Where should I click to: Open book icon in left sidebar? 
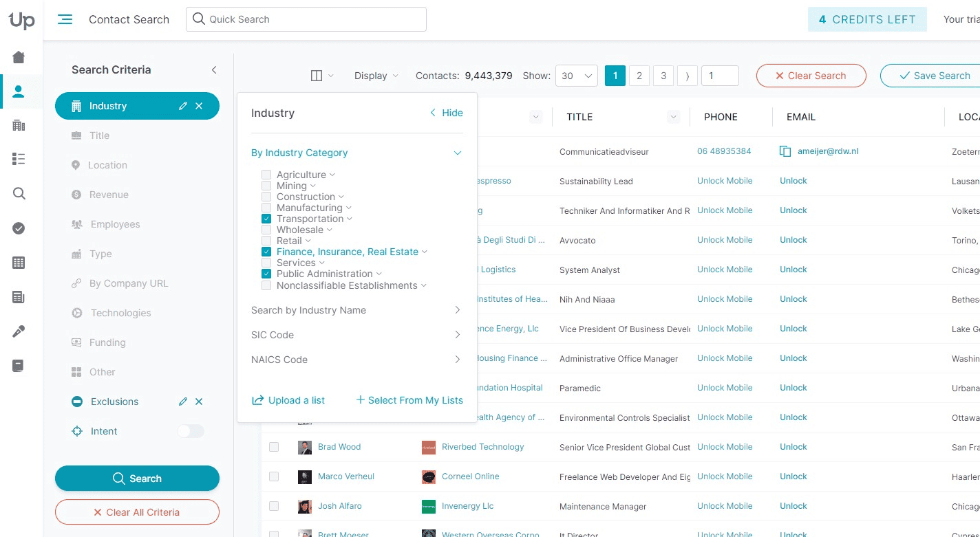click(19, 366)
